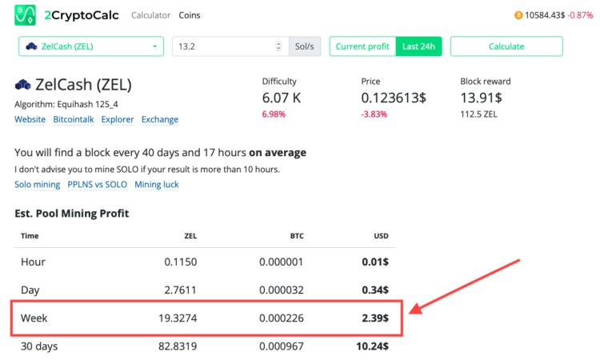
Task: Click the daily ZEL value 2.7611
Action: (x=180, y=290)
